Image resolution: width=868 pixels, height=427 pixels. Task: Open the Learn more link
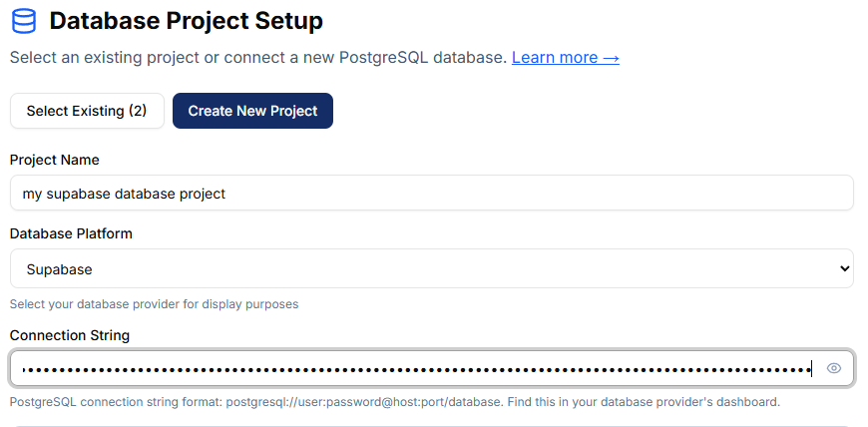click(565, 58)
